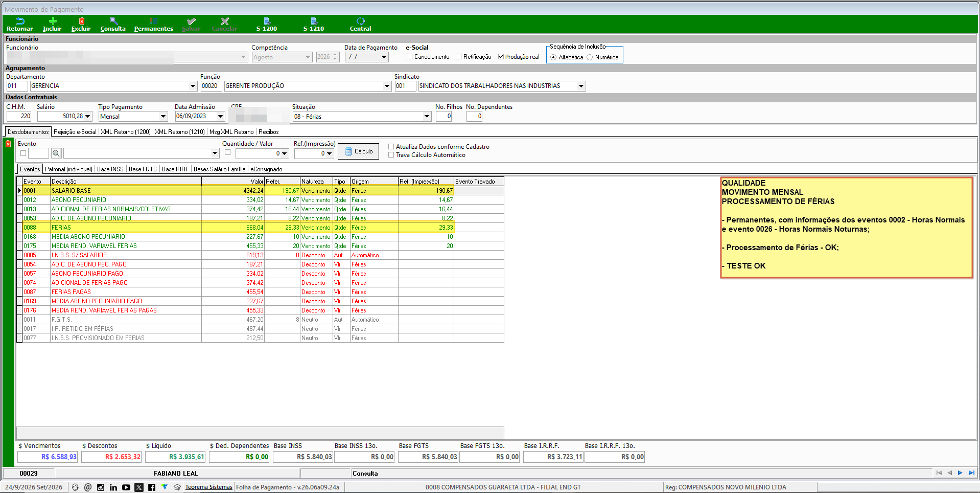The height and width of the screenshot is (493, 980).
Task: Click the Incluir plus icon
Action: [53, 21]
